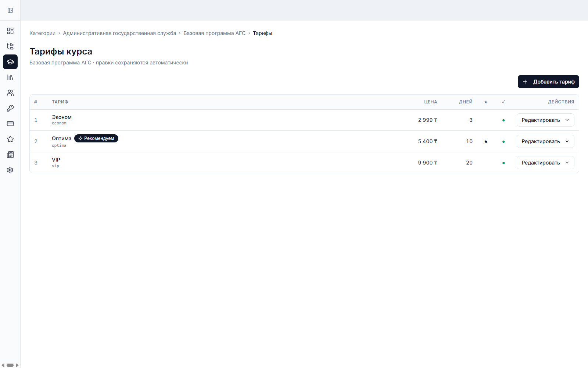Viewport: 588px width, 368px height.
Task: Click the price 2 999 ₸
Action: 427,120
